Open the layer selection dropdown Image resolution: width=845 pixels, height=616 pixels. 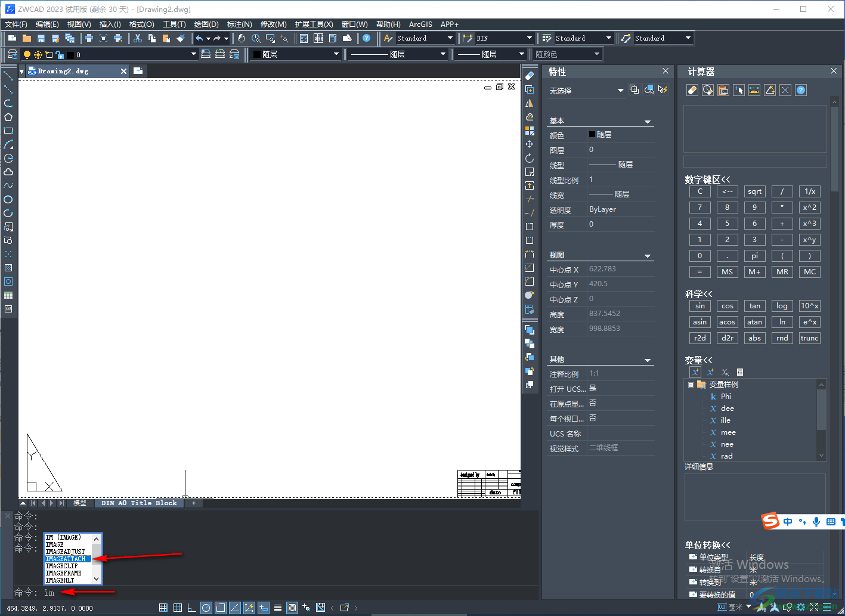(x=193, y=54)
